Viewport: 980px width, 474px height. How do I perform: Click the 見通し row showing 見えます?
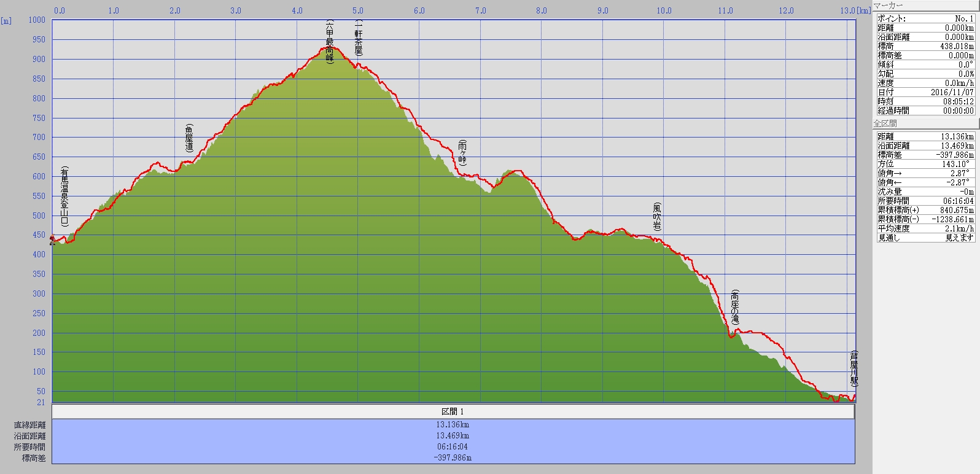925,238
